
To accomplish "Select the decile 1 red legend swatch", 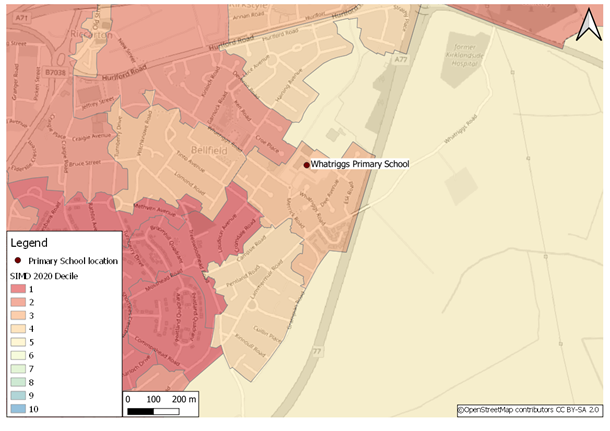I will pyautogui.click(x=19, y=287).
